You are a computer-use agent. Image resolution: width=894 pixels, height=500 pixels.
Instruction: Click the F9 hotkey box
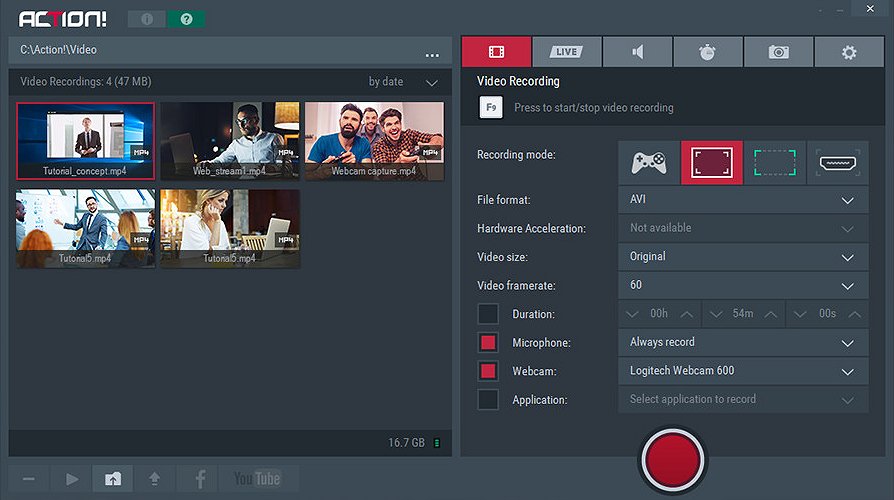491,107
